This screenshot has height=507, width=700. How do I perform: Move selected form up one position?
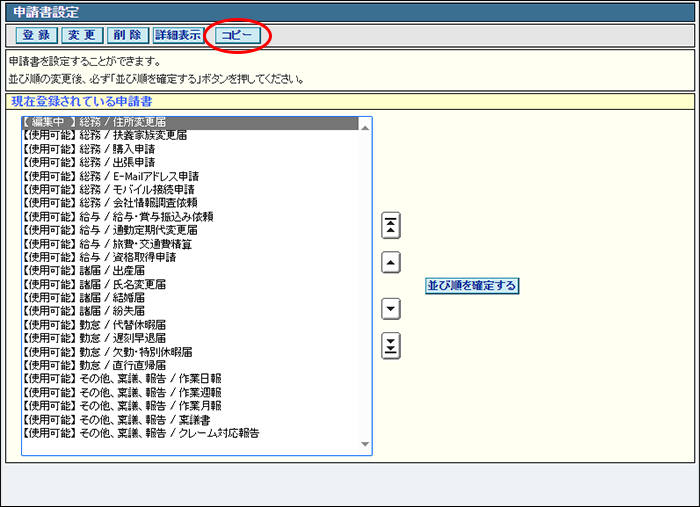[391, 262]
